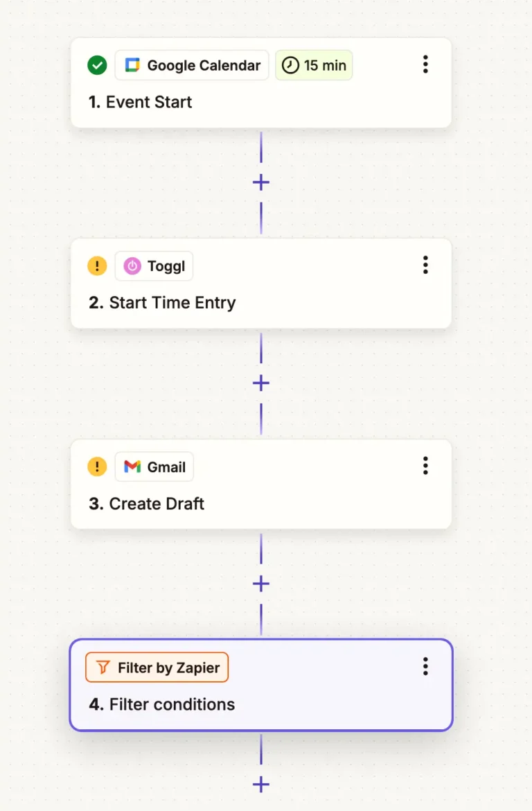Open the Event Start step options menu

(x=425, y=64)
